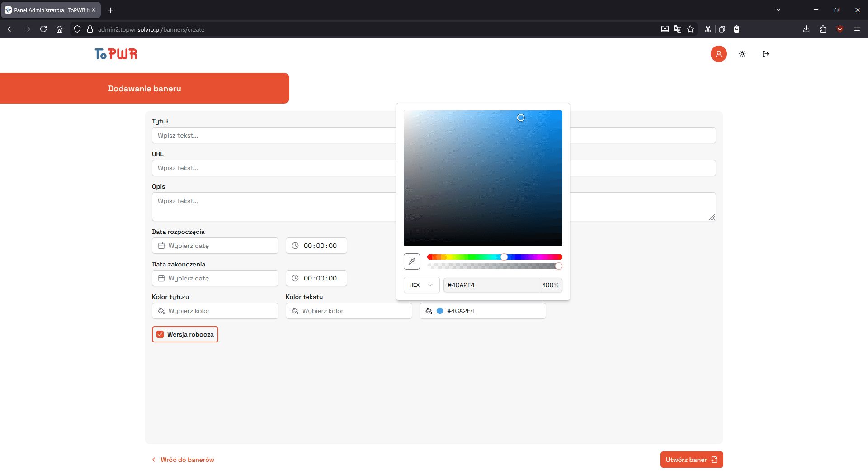Click the logout icon in the top right
The image size is (868, 475).
766,54
